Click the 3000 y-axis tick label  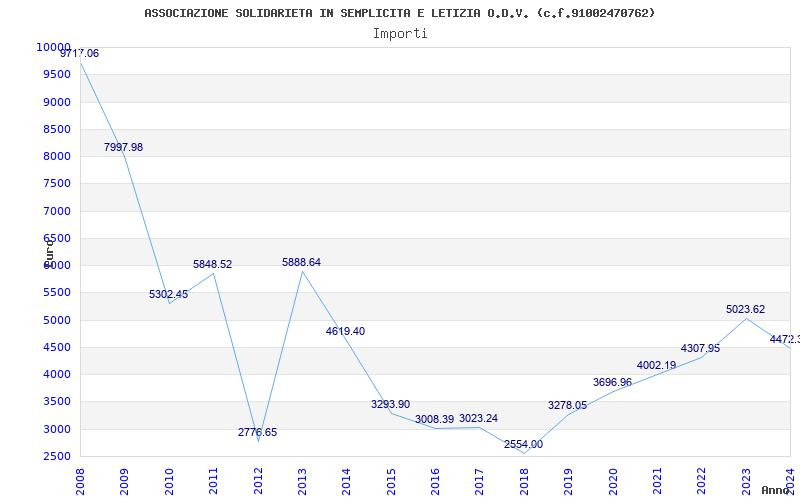pyautogui.click(x=57, y=430)
